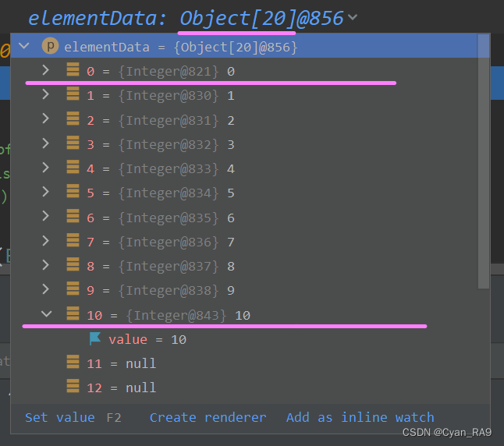
Task: Collapse expanded element 10 Integer@843
Action: pos(47,313)
